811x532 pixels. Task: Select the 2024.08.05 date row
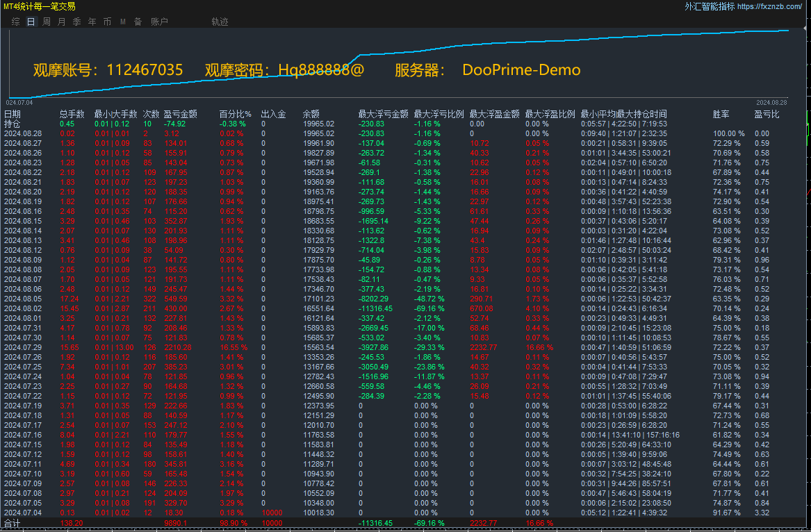[x=23, y=299]
